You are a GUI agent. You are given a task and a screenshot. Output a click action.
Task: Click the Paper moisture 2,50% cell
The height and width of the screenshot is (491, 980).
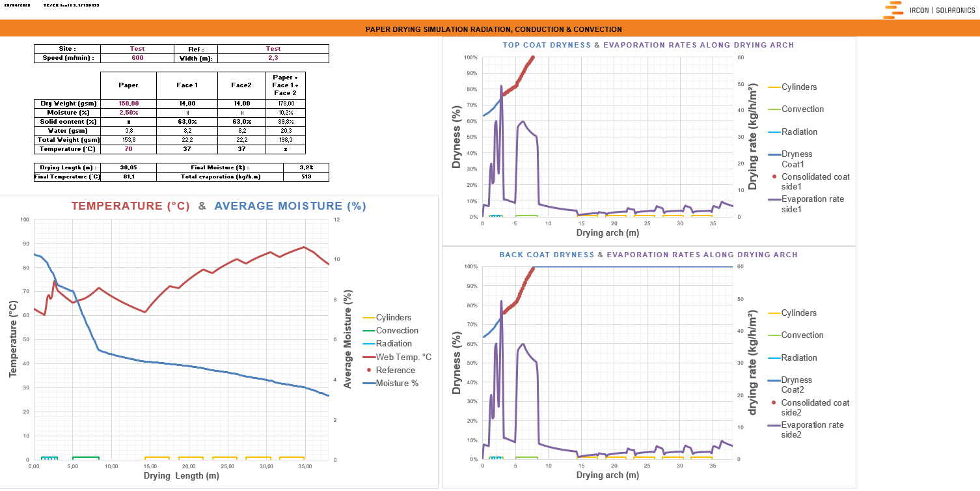[129, 113]
